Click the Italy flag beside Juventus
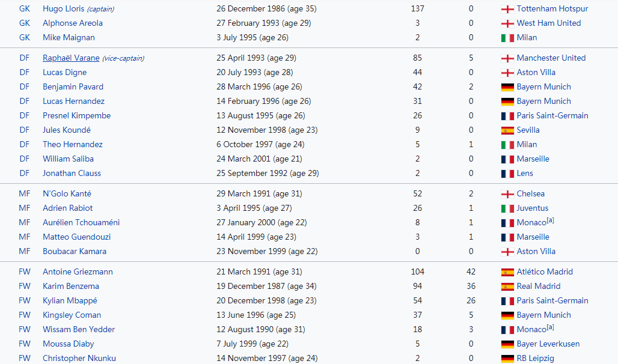The image size is (618, 364). [507, 208]
